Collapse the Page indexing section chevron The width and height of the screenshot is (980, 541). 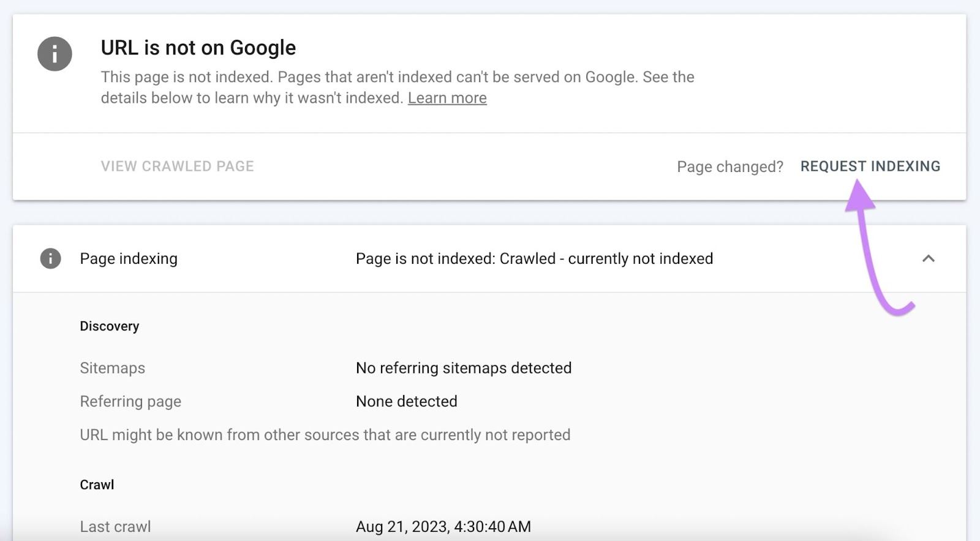point(929,258)
